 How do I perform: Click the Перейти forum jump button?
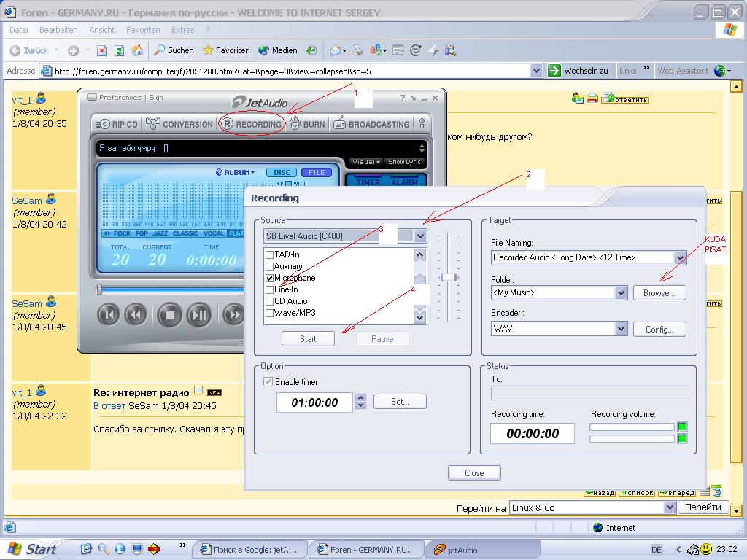pyautogui.click(x=703, y=507)
